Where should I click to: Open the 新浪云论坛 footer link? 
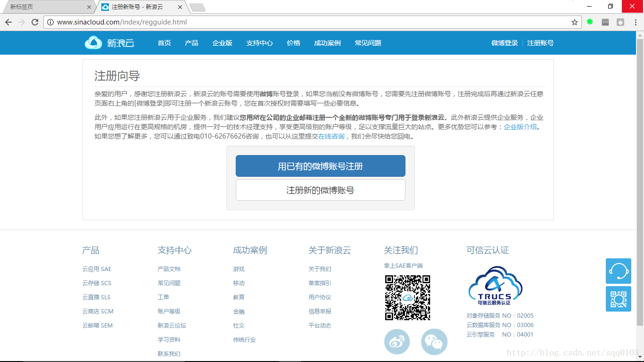pos(172,326)
